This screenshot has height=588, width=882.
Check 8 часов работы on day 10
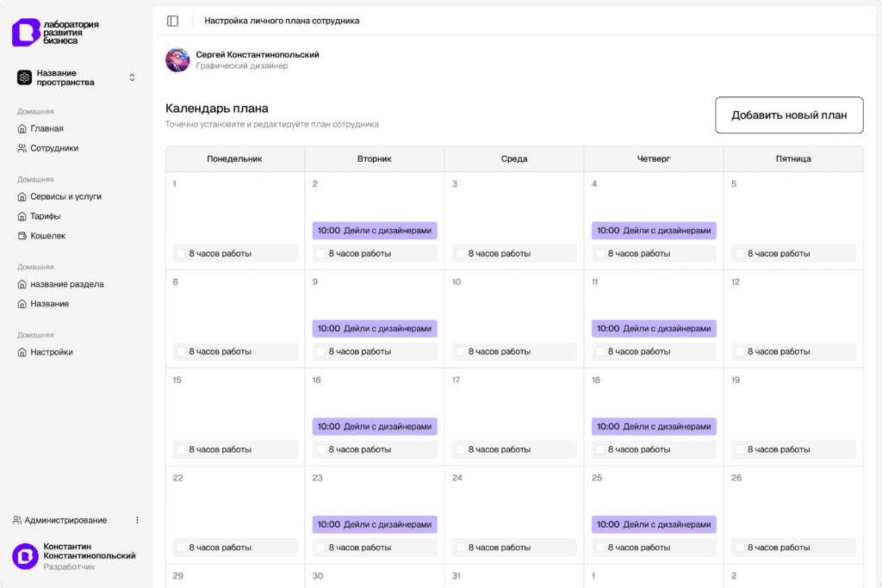pos(460,352)
